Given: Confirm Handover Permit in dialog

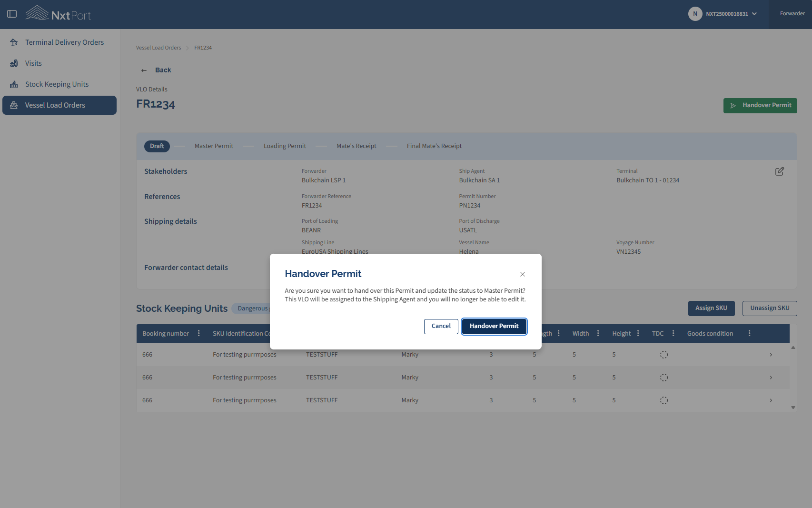Looking at the screenshot, I should pos(494,327).
